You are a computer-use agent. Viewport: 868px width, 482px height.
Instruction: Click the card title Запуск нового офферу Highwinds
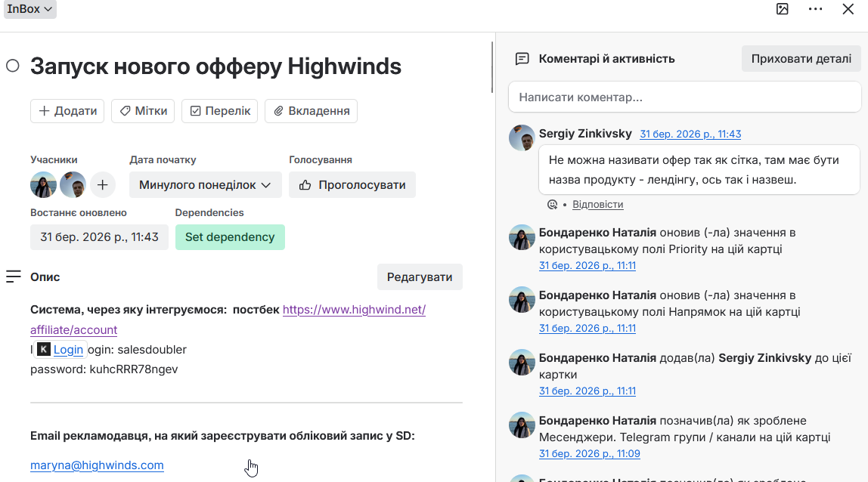(216, 66)
